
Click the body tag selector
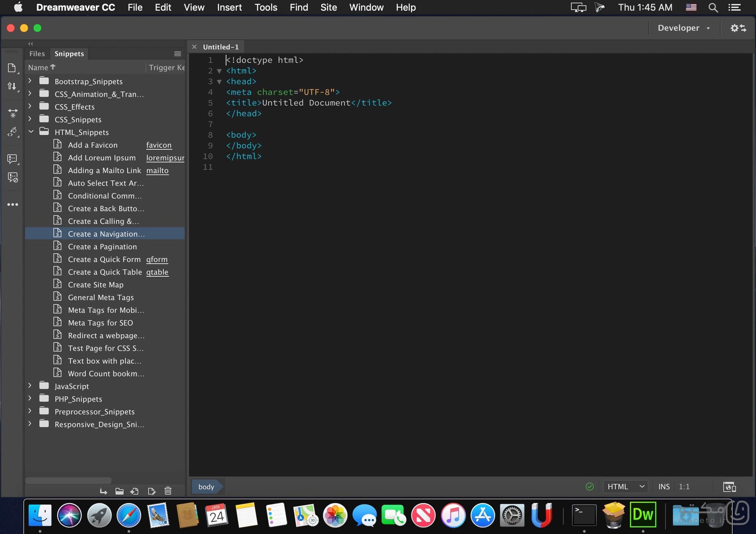(206, 487)
